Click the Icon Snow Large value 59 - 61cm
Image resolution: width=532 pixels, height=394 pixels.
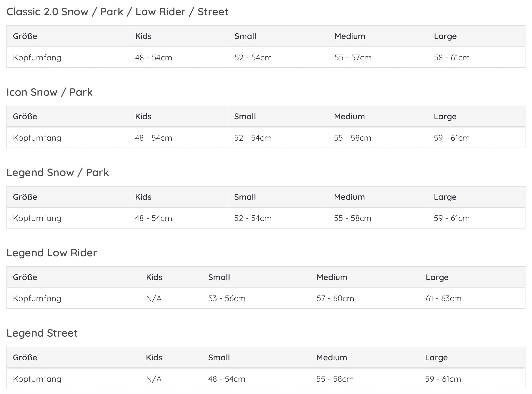click(452, 138)
